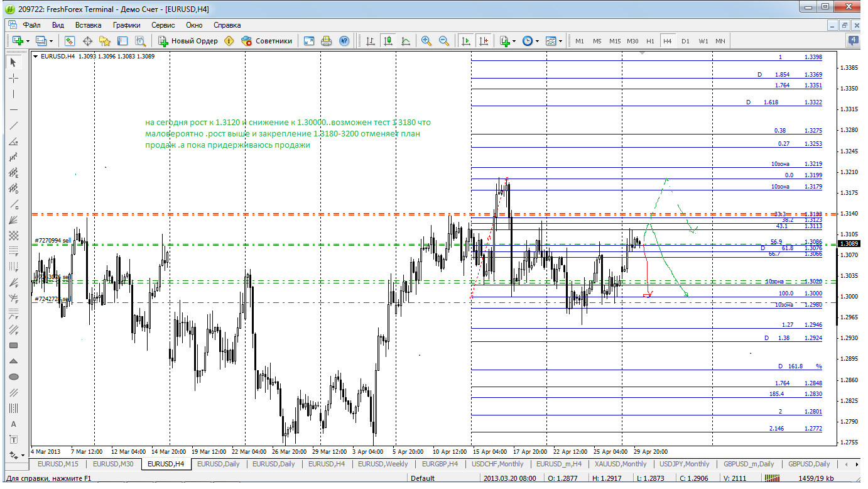Viewport: 868px width, 489px height.
Task: Expand the Periods dropdown arrow
Action: pos(537,41)
